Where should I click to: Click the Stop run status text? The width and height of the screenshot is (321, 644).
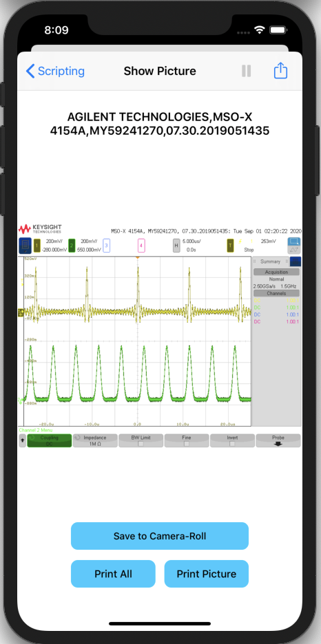(249, 250)
